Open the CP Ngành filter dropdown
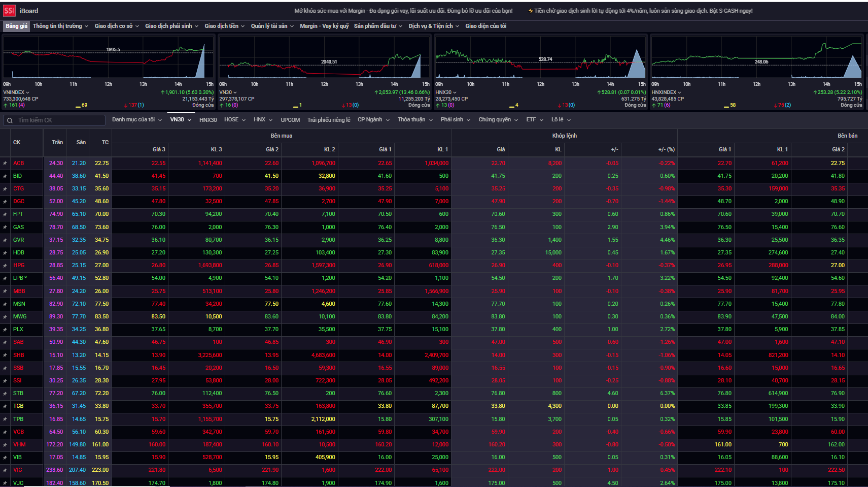This screenshot has height=487, width=868. 373,120
